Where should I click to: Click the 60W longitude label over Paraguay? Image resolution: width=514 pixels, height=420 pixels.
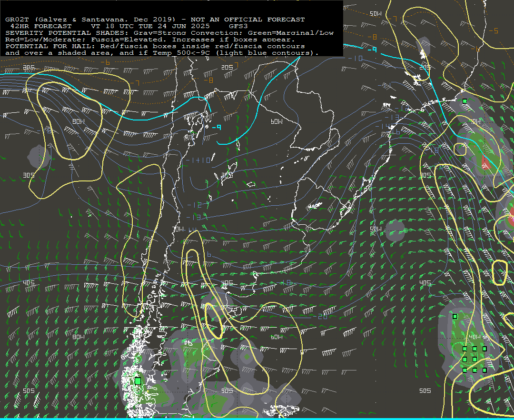coord(277,121)
